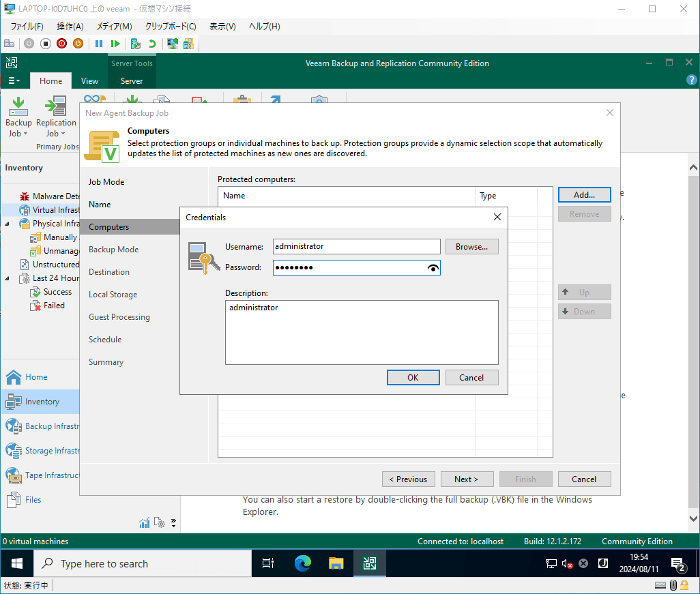This screenshot has height=594, width=700.
Task: Click the green Reset/Start play icon
Action: 115,44
